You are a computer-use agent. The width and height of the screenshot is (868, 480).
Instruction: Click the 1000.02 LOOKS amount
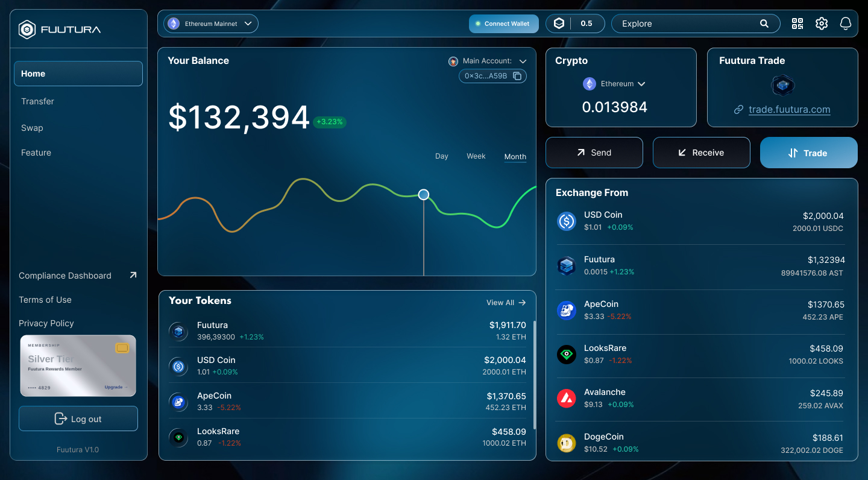coord(816,361)
